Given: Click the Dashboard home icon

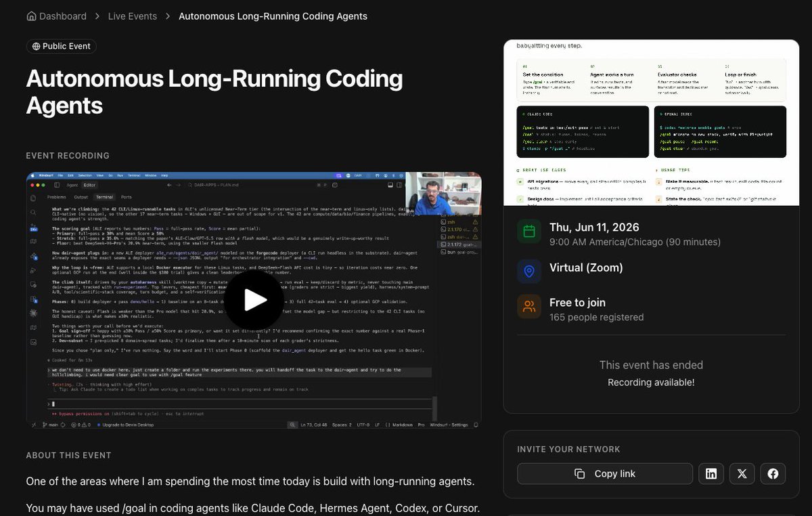Looking at the screenshot, I should 31,16.
